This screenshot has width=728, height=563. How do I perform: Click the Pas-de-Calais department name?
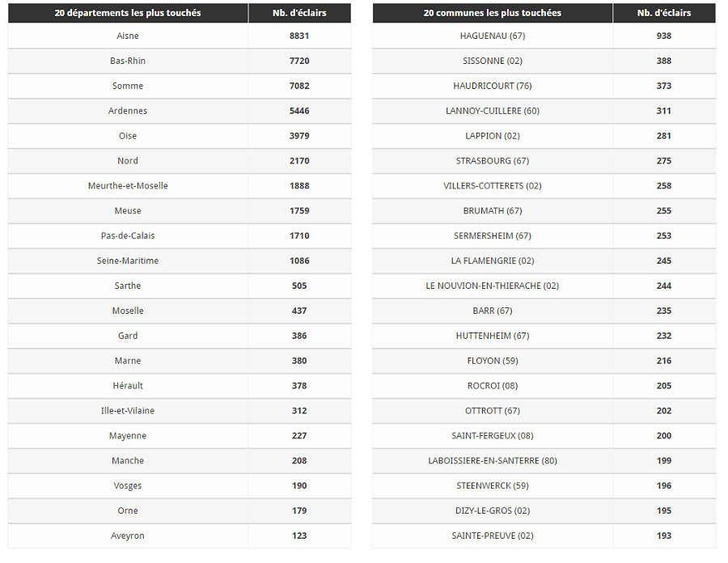coord(128,235)
